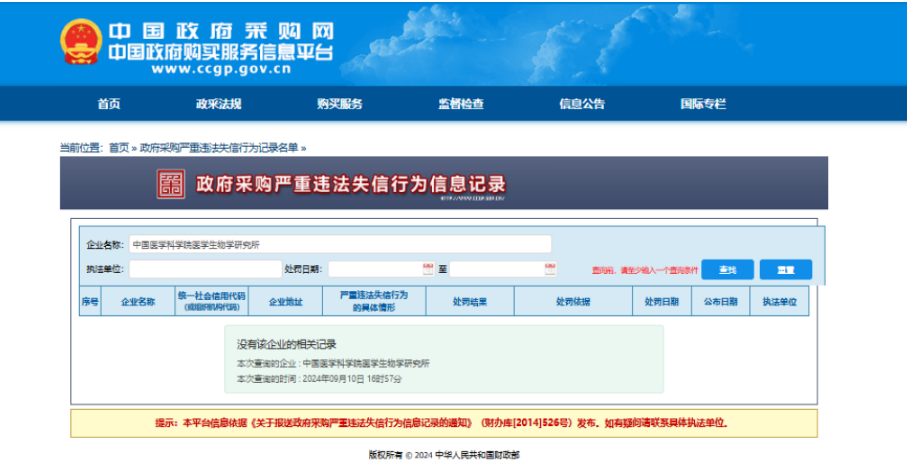Screen dimensions: 907x472
Task: Focus the 执法单位 input field
Action: click(205, 269)
